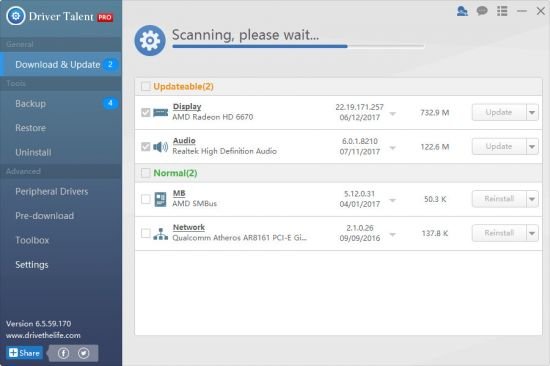Select Download & Update in sidebar

tap(61, 65)
